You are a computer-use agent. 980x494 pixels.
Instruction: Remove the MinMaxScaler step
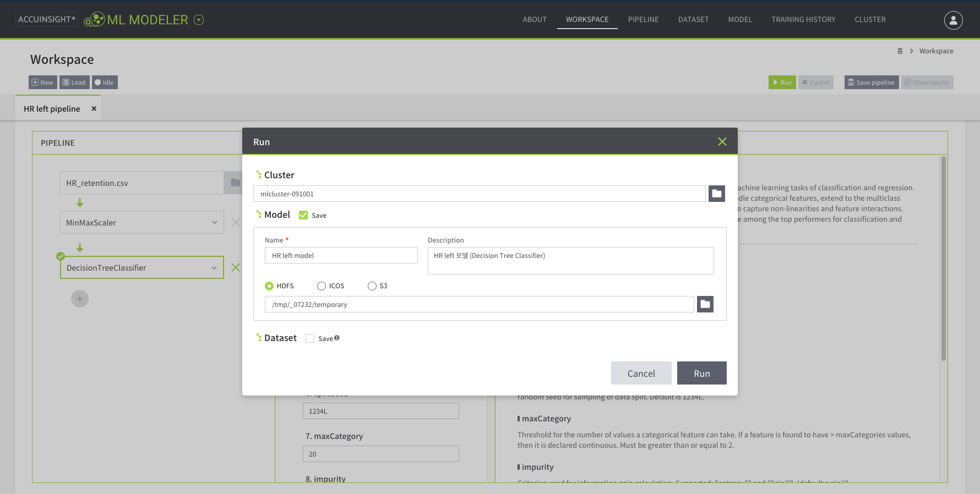(x=235, y=222)
